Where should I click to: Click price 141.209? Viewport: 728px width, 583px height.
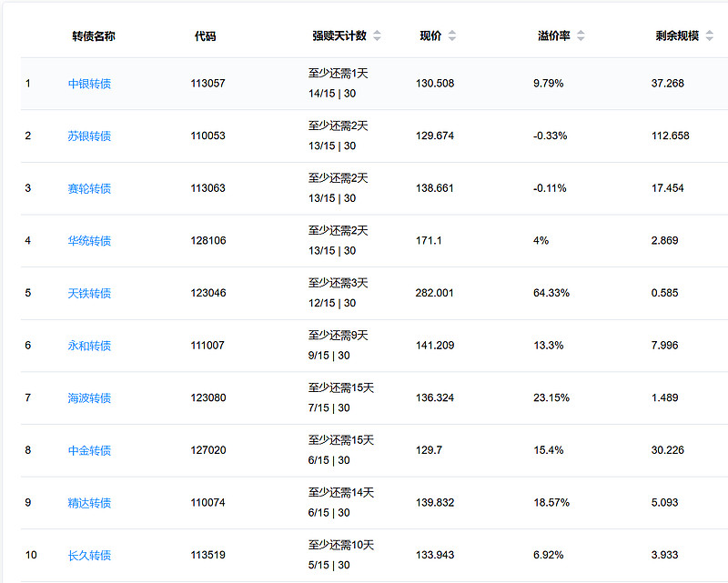pyautogui.click(x=435, y=346)
